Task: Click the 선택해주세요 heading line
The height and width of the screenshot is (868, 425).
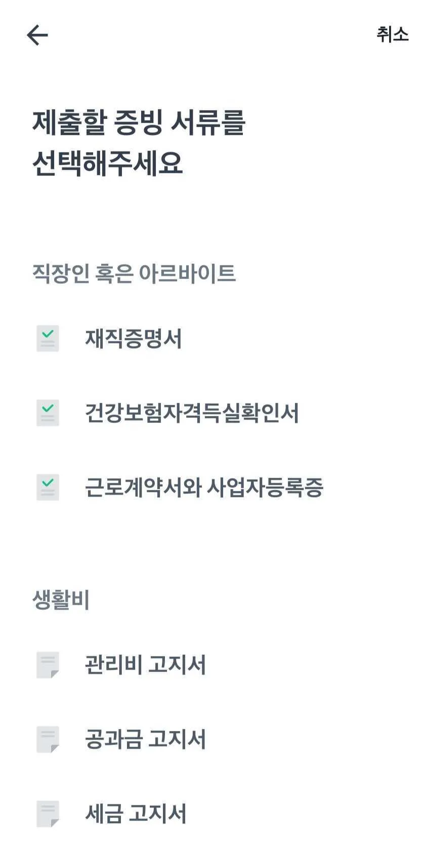Action: tap(107, 163)
